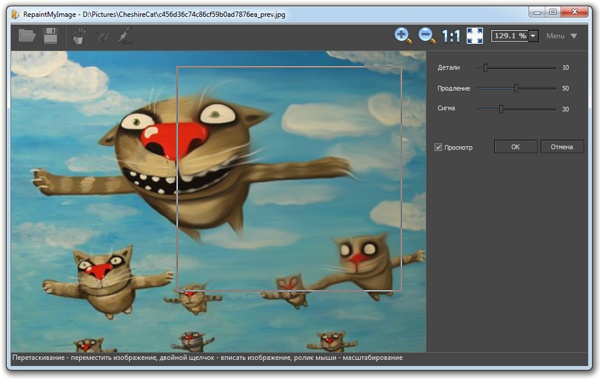Maximize the RepaintMyImage window
Screen dimensions: 600x379
click(553, 12)
